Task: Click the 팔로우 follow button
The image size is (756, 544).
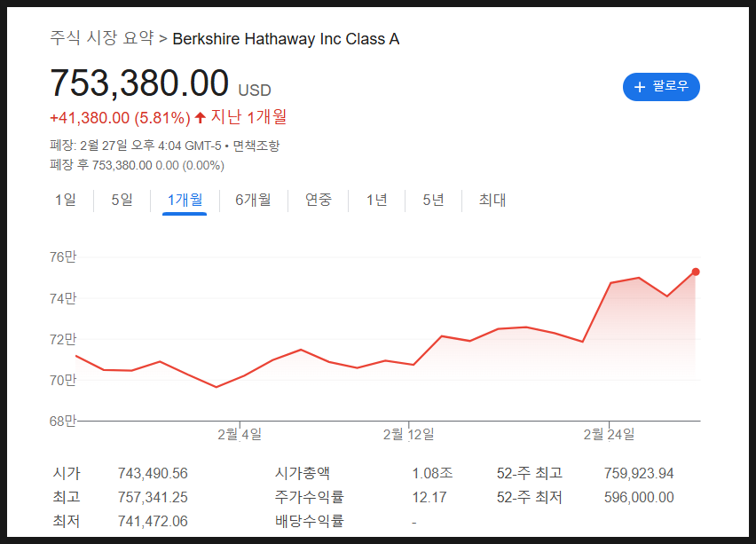Action: pos(661,87)
